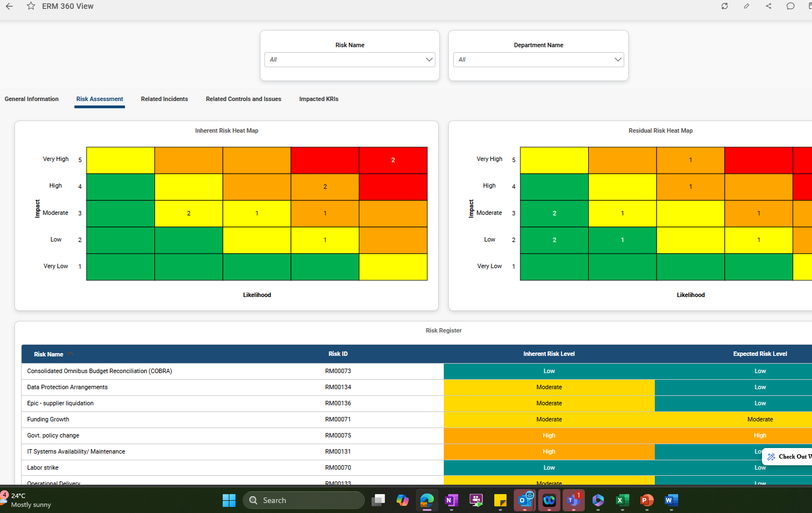Viewport: 812px width, 513px height.
Task: Click the Risk ID column header
Action: pos(338,354)
